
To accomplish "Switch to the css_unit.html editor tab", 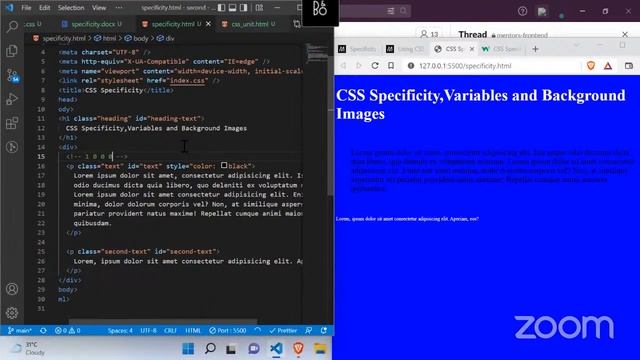I will click(249, 24).
